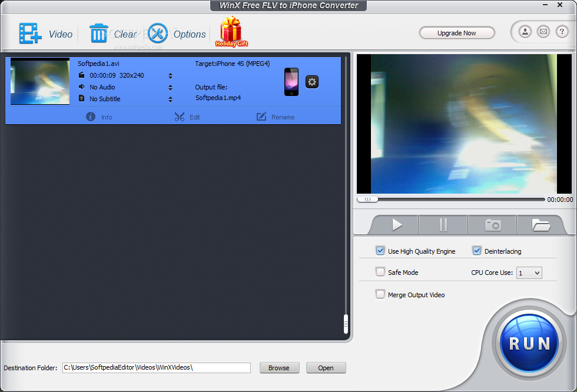Click the audio speaker icon beside No Audio
This screenshot has height=392, width=577.
tap(82, 87)
